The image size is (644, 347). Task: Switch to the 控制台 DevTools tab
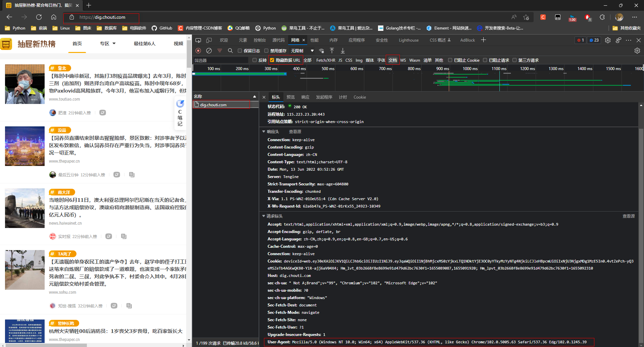(260, 40)
